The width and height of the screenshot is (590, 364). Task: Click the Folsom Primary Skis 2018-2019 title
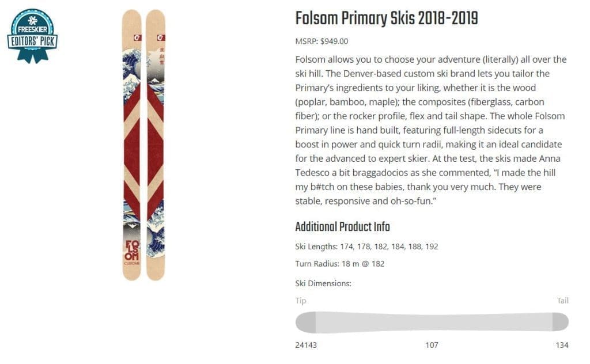click(x=386, y=18)
